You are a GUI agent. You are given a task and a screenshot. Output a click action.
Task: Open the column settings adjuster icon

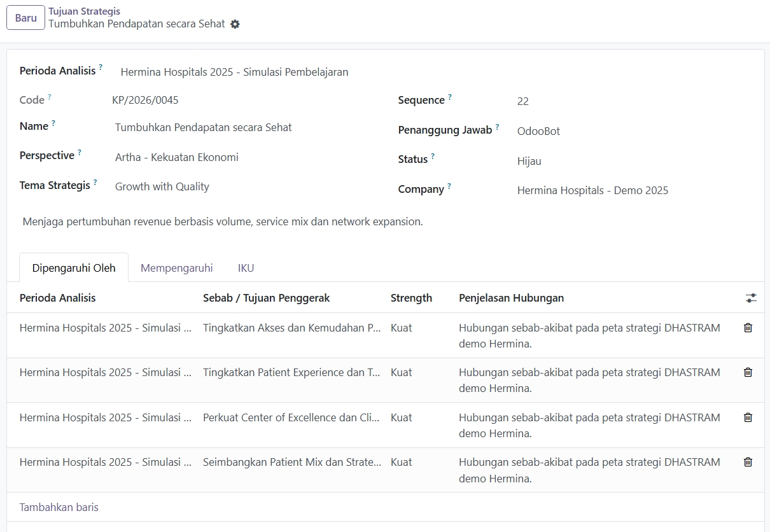pyautogui.click(x=751, y=298)
